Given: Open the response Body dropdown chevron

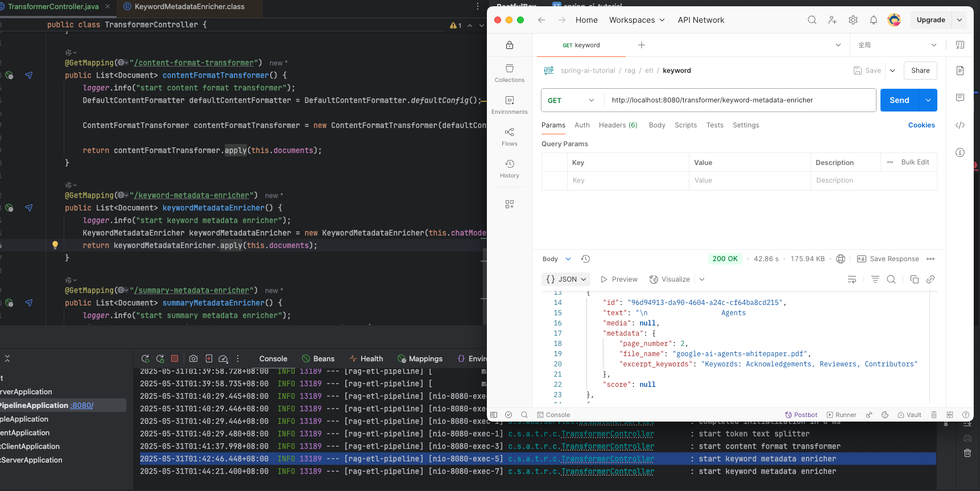Looking at the screenshot, I should tap(568, 259).
